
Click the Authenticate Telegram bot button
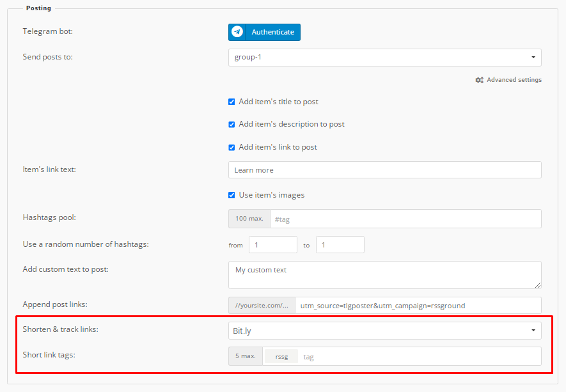[264, 32]
